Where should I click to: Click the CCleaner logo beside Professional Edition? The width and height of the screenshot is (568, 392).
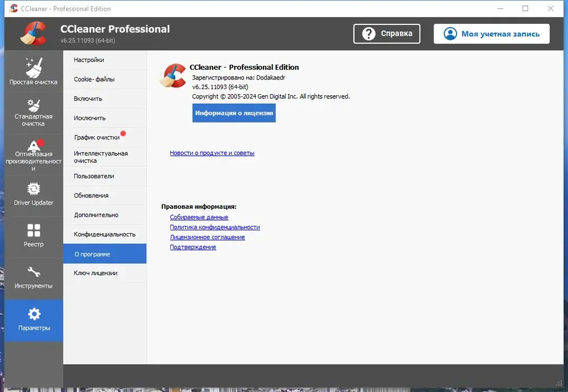pos(173,75)
